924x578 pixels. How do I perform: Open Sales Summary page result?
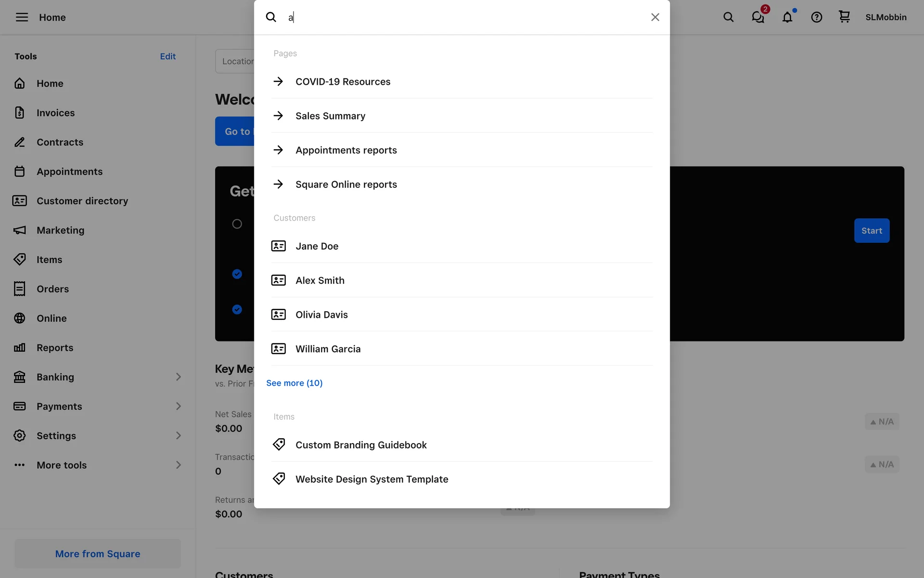click(x=330, y=116)
